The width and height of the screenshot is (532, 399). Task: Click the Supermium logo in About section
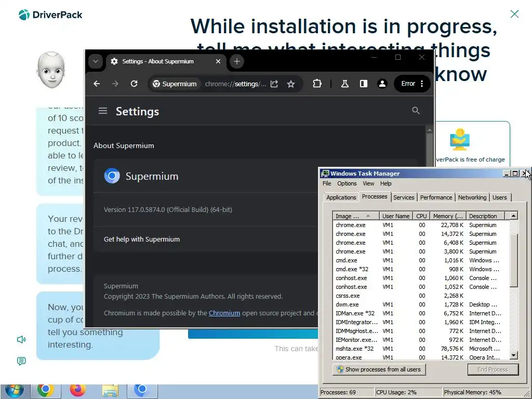click(x=112, y=176)
